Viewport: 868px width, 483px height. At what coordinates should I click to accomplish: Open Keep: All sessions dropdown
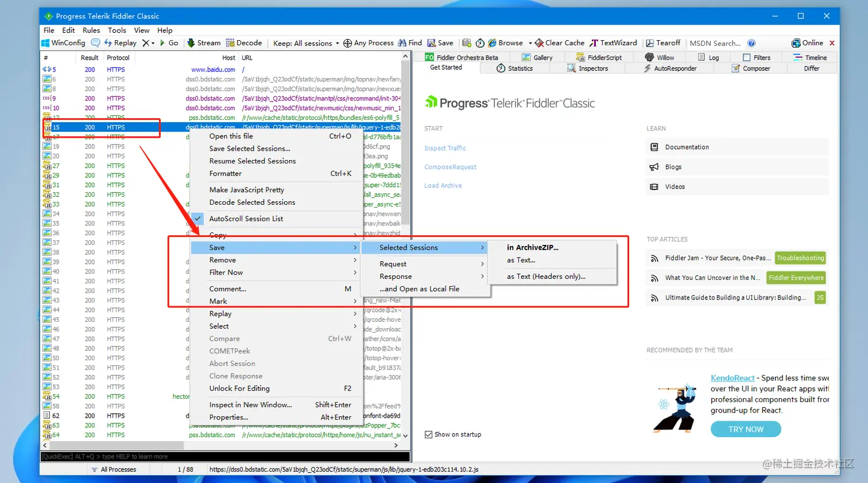point(306,43)
